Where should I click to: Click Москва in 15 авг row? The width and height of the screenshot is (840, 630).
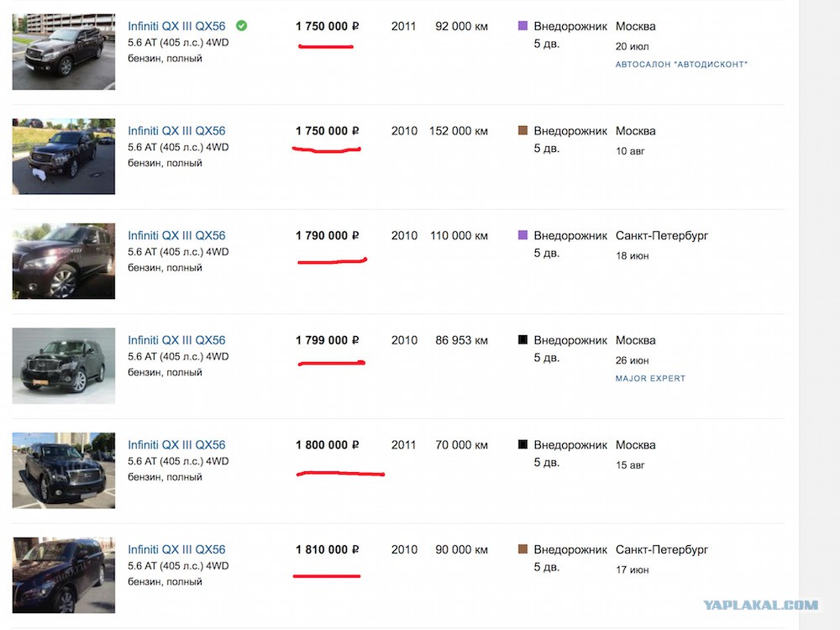coord(635,444)
